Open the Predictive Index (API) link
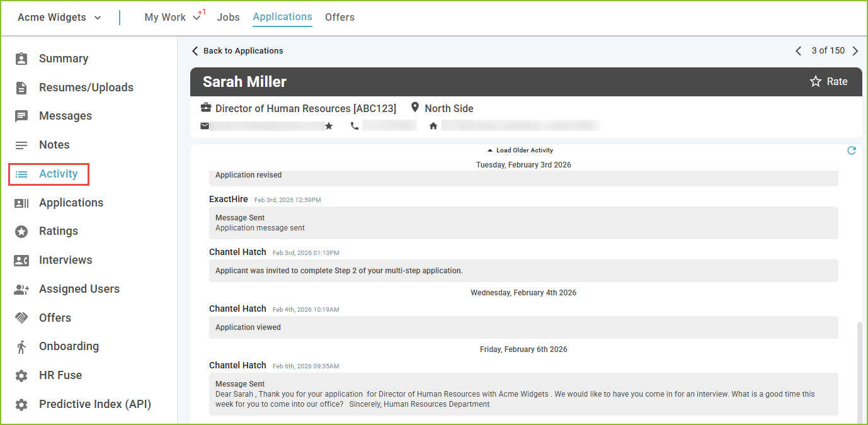 [95, 404]
